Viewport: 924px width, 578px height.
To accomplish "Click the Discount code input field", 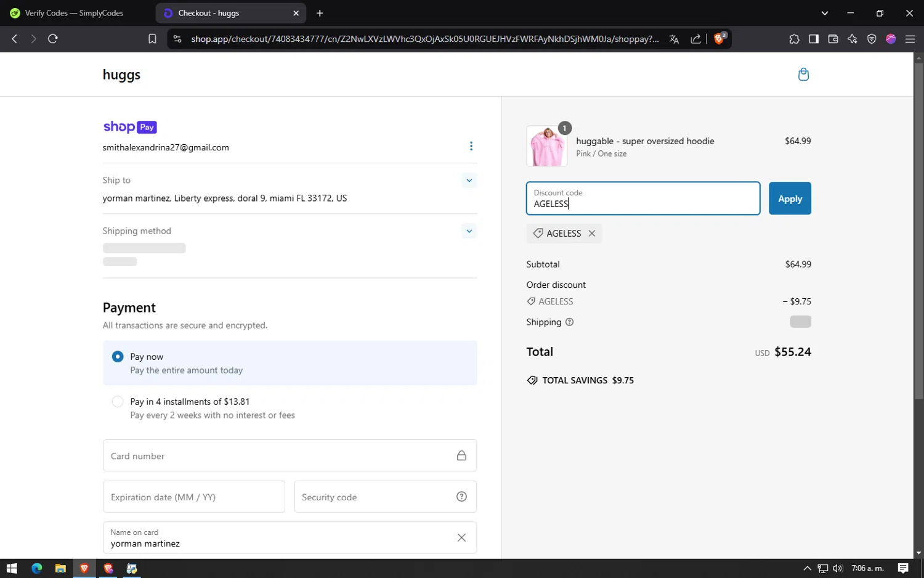I will coord(643,198).
